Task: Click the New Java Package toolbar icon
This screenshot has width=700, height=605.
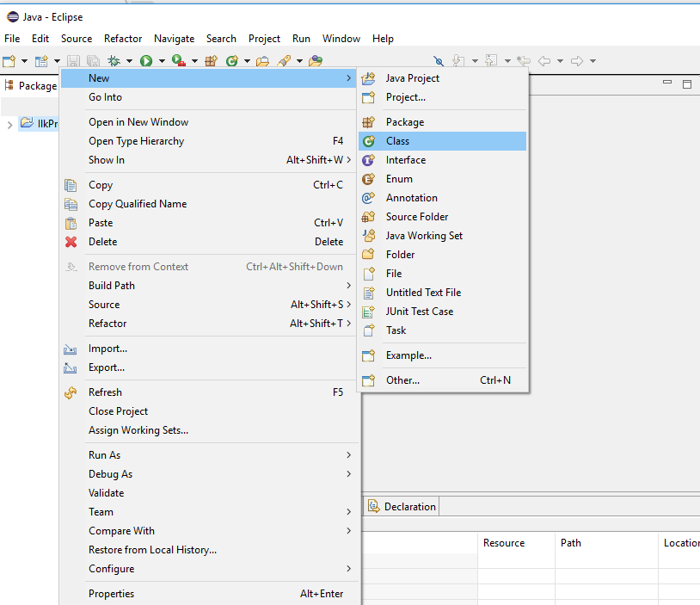Action: click(x=211, y=61)
